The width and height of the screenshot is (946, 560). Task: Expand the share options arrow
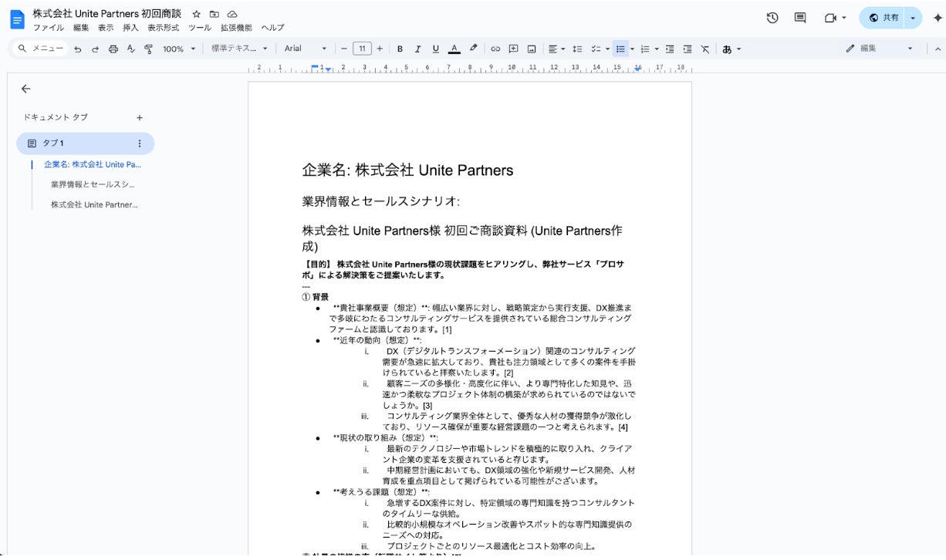point(914,18)
